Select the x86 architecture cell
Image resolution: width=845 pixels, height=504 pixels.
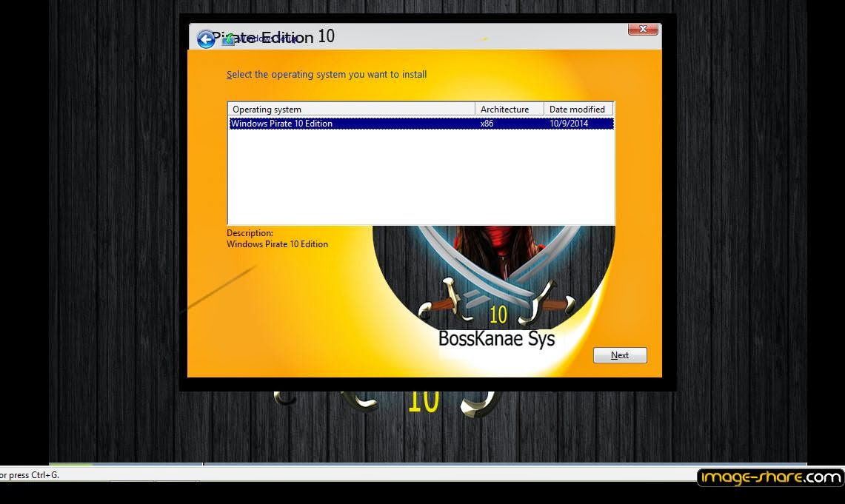(x=487, y=124)
